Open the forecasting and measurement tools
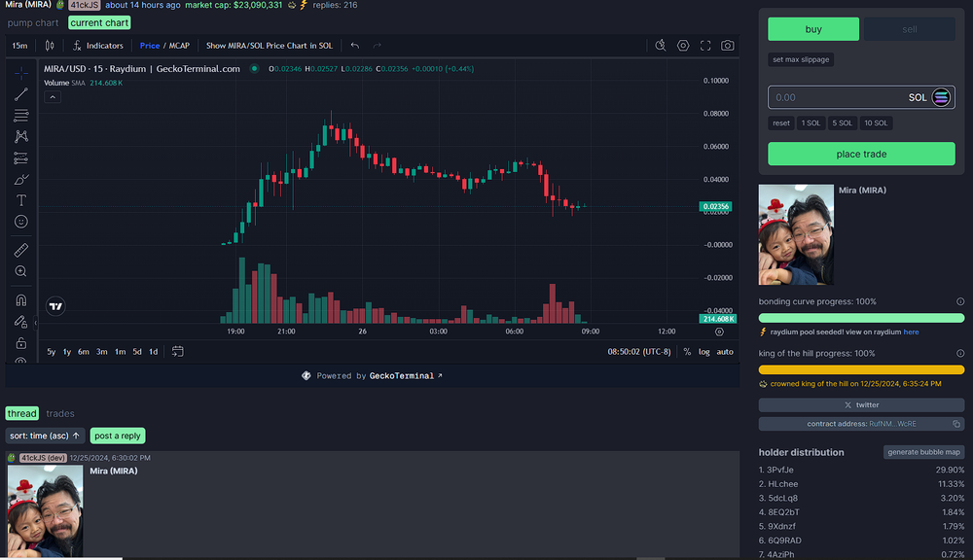 coord(21,158)
